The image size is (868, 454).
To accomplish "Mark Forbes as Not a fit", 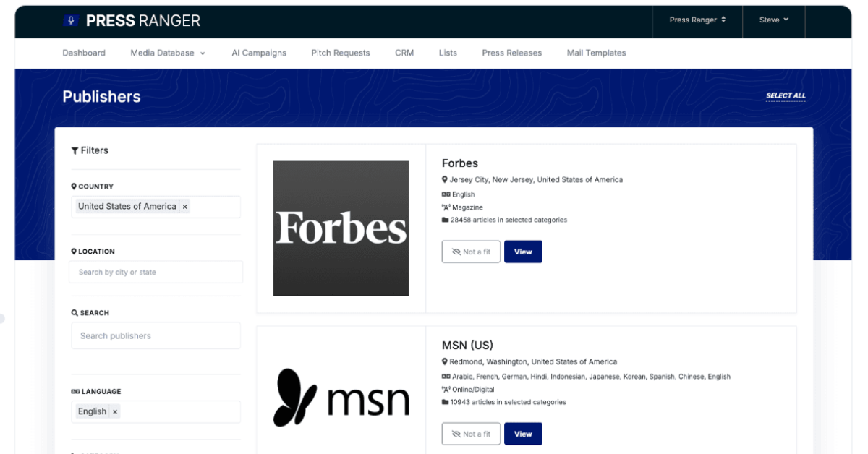I will coord(471,252).
